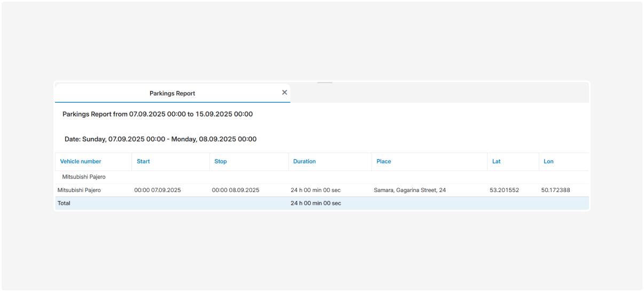Click the Total row duration value

316,203
